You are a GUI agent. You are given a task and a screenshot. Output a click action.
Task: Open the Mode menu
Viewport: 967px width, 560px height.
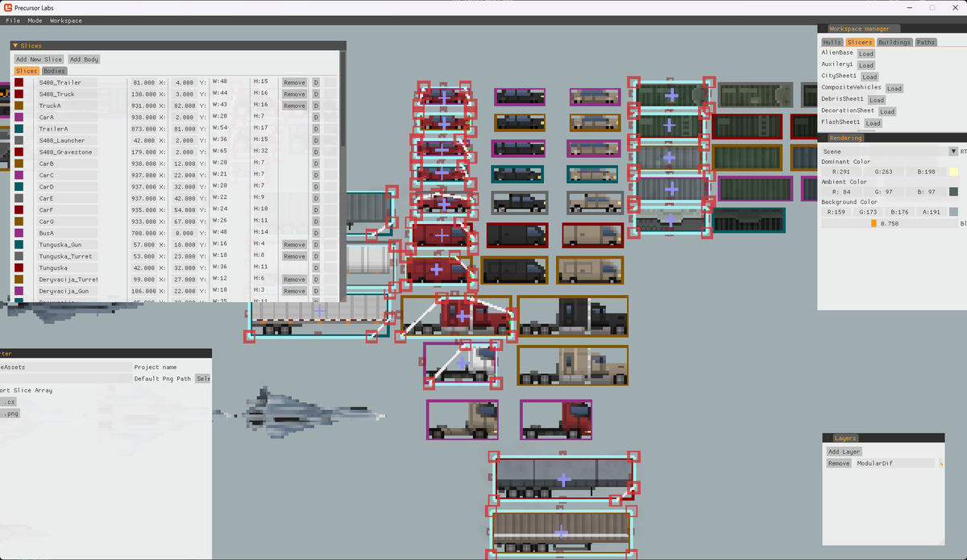[x=35, y=20]
